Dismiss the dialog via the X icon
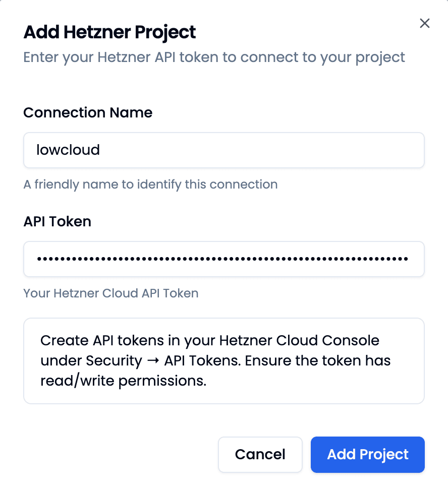 point(424,23)
